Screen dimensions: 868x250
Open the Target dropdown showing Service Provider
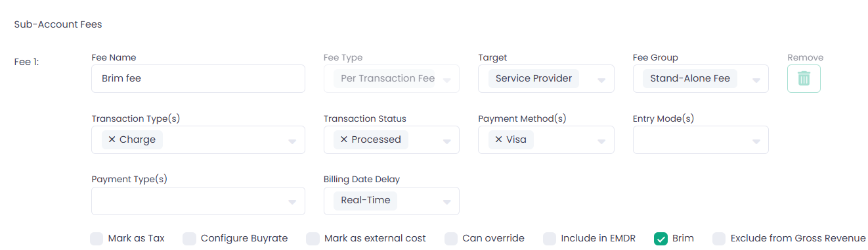click(x=546, y=78)
